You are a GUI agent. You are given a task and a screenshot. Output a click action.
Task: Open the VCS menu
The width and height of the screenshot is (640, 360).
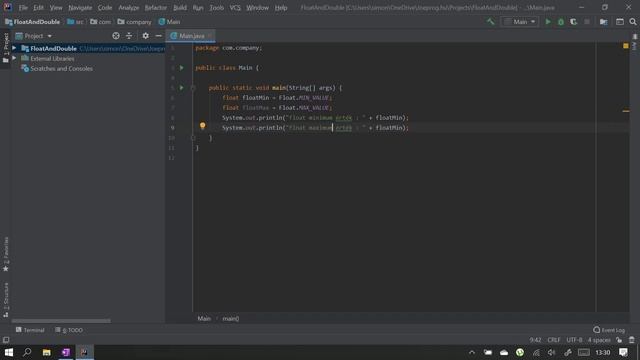(x=235, y=7)
